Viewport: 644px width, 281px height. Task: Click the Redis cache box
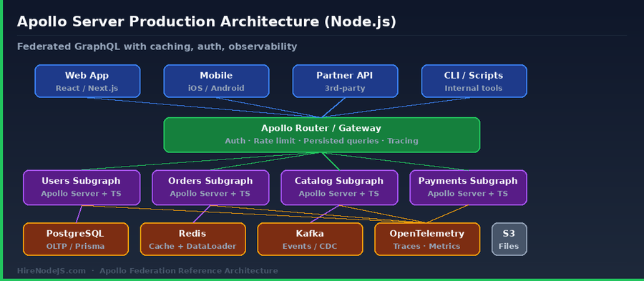pos(193,239)
